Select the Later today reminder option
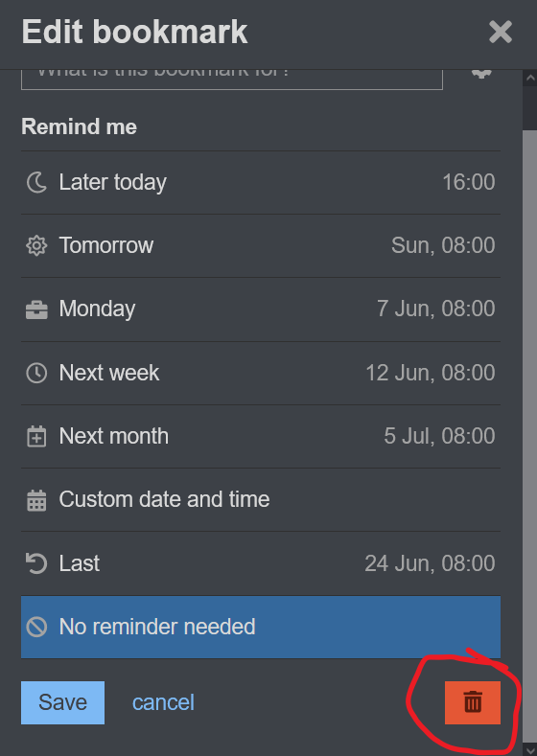This screenshot has width=537, height=756. (261, 183)
